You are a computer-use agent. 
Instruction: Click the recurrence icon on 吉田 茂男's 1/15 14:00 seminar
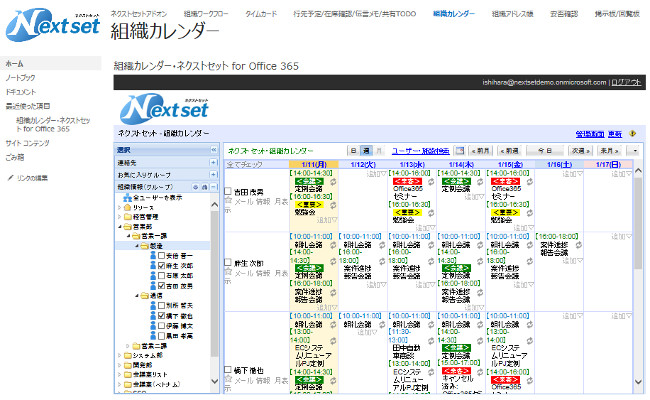529,182
